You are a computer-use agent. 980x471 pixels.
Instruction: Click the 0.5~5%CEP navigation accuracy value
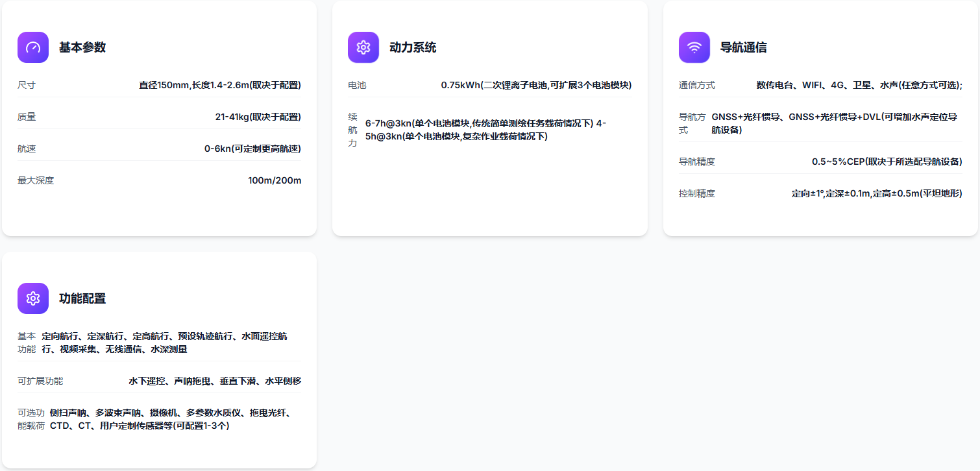click(x=887, y=162)
